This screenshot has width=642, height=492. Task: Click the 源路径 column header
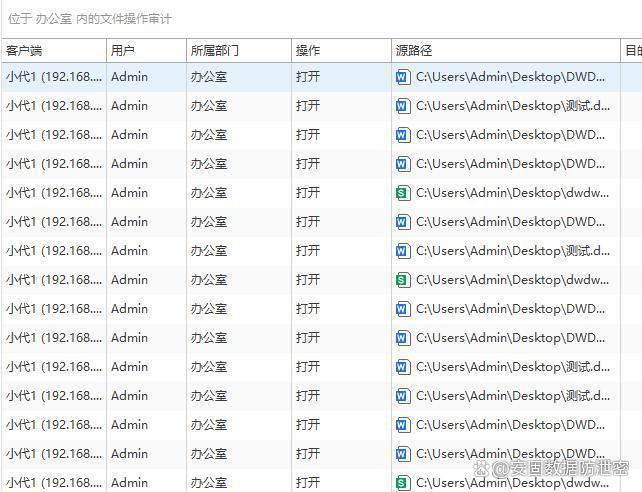click(x=506, y=51)
